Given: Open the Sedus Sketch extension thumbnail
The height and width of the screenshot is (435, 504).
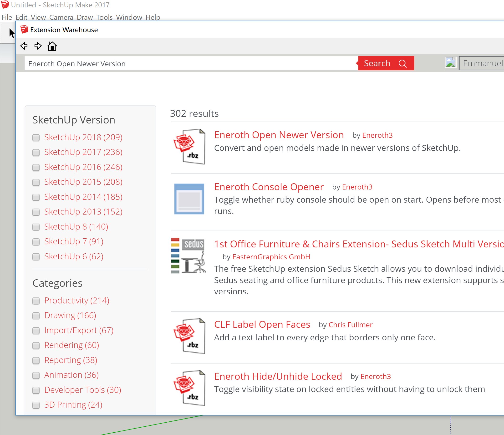Looking at the screenshot, I should [x=188, y=256].
